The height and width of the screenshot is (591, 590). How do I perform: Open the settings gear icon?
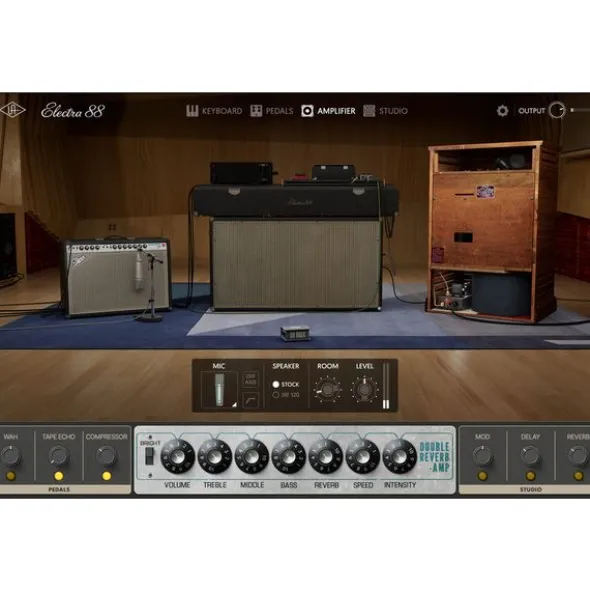[502, 111]
